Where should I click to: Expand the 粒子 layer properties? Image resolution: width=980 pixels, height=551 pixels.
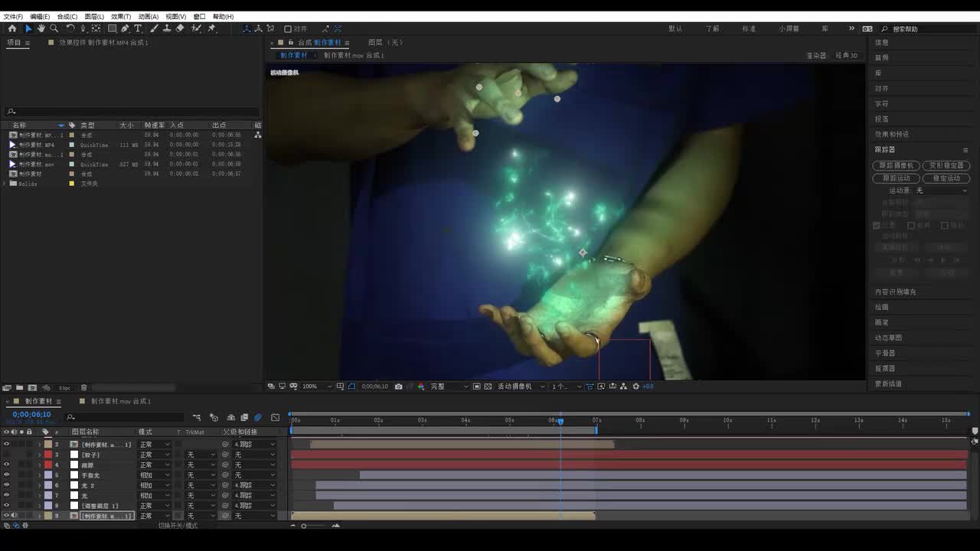(x=39, y=455)
